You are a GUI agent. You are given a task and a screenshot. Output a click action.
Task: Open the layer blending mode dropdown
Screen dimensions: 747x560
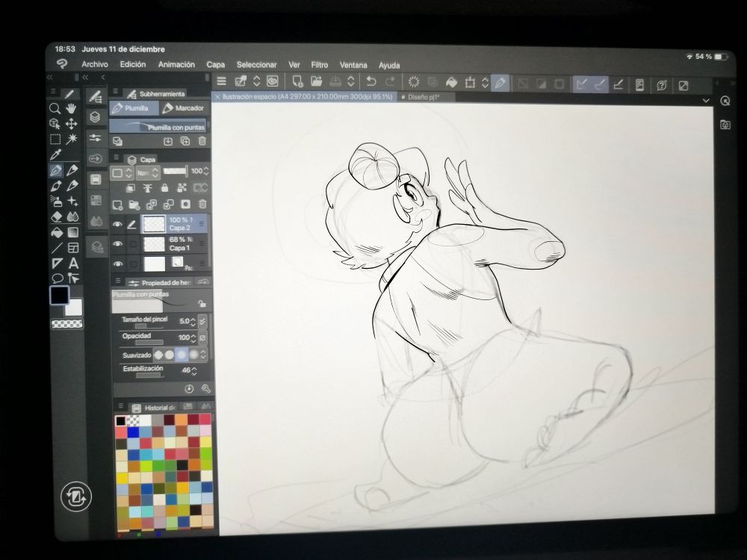coord(148,172)
